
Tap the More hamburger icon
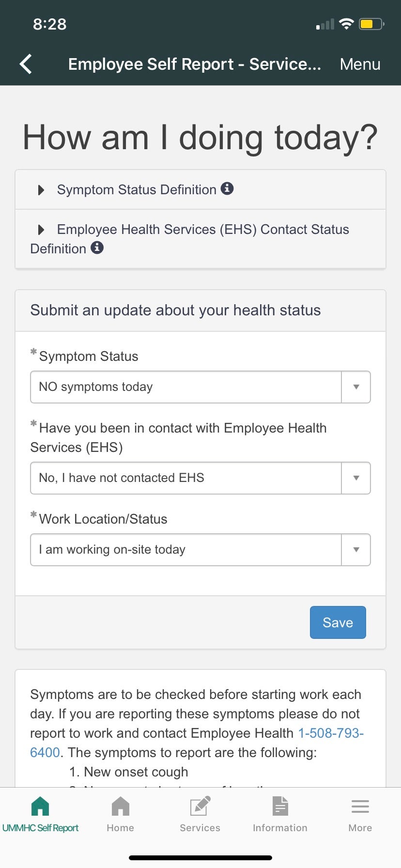(x=360, y=806)
